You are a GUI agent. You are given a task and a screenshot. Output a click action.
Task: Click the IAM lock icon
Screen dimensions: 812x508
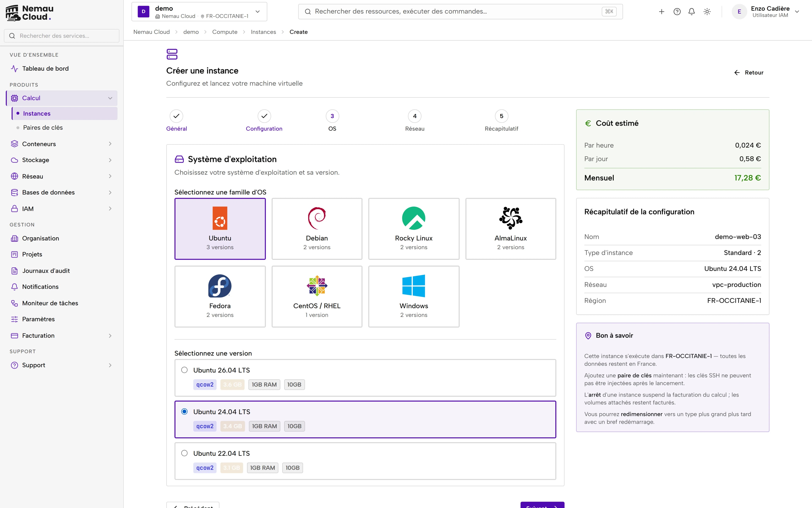click(x=14, y=209)
